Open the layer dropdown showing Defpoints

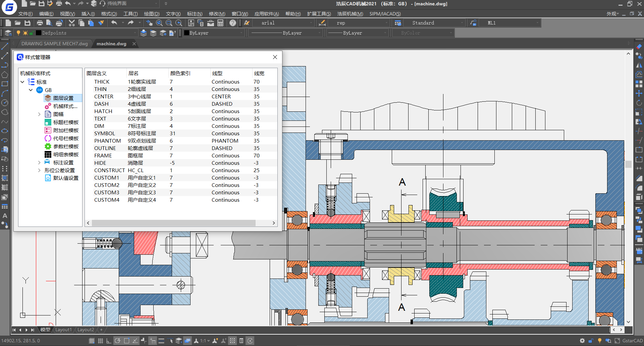pos(76,33)
